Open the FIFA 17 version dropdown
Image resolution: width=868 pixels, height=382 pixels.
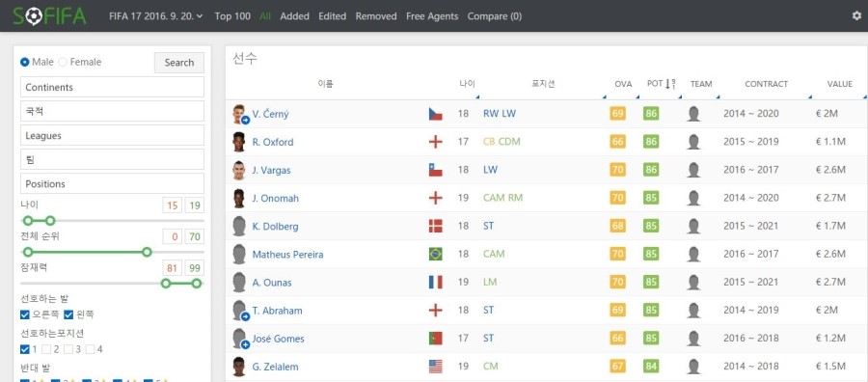[156, 16]
